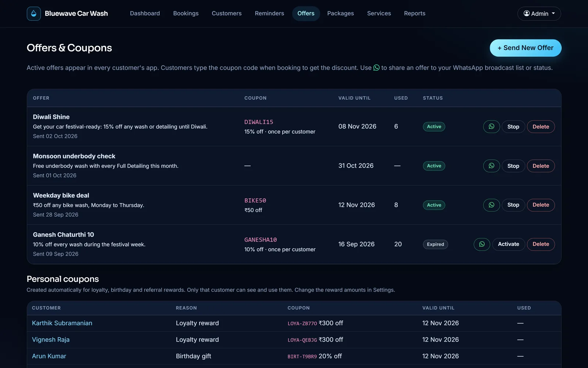Viewport: 588px width, 368px height.
Task: Stop the Monsoon underbody check offer
Action: tap(513, 166)
